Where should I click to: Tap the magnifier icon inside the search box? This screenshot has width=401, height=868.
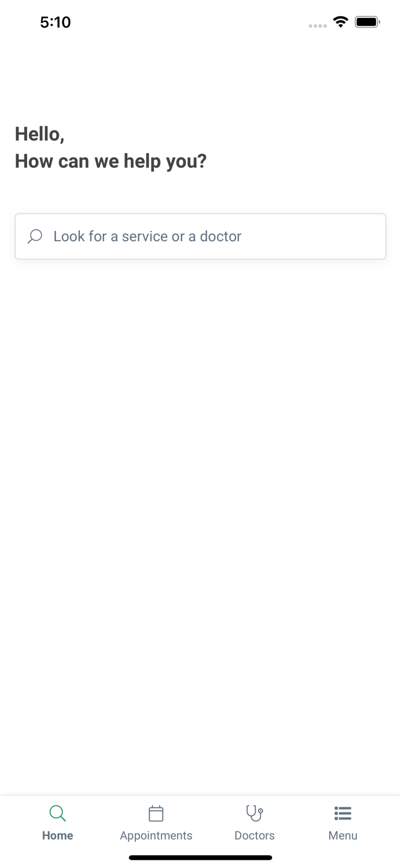[35, 236]
